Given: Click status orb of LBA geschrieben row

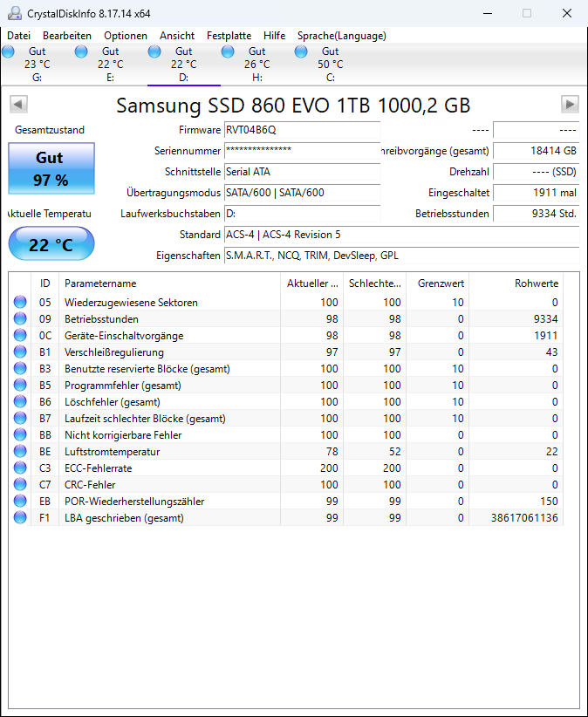Looking at the screenshot, I should pyautogui.click(x=20, y=517).
